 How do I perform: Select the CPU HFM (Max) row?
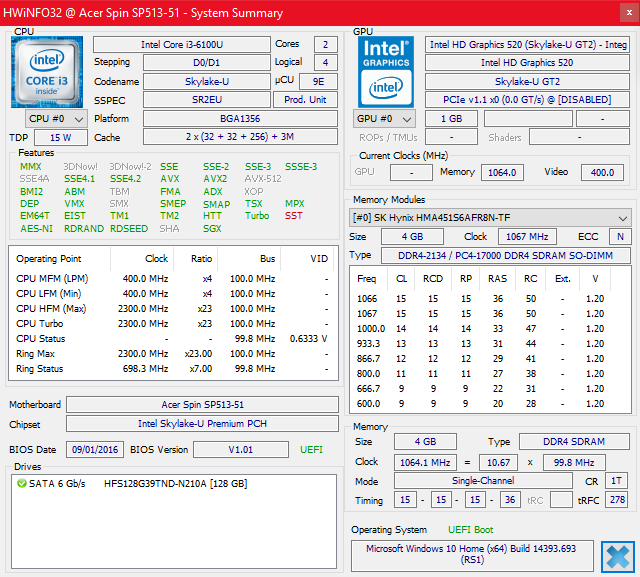tap(173, 309)
